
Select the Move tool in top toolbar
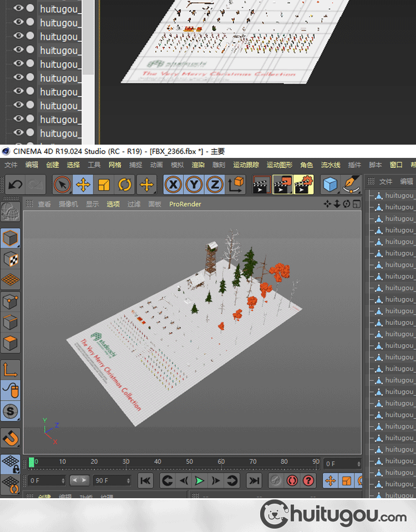tap(83, 185)
